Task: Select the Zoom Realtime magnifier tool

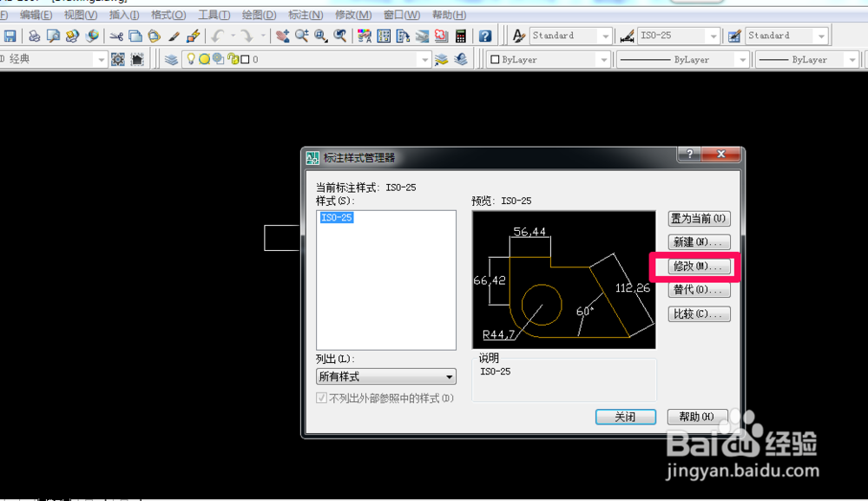Action: click(302, 36)
